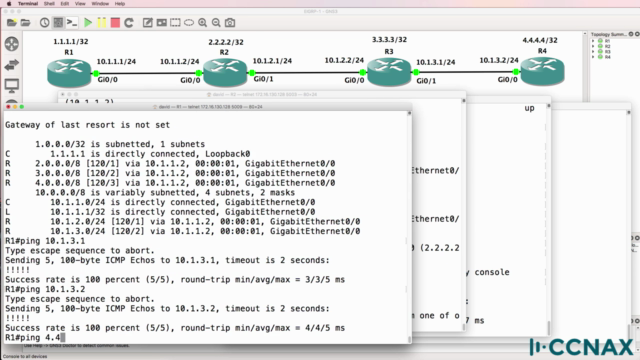Expand R1 in Topology Summary
Viewport: 640px width, 360px height.
tap(593, 41)
